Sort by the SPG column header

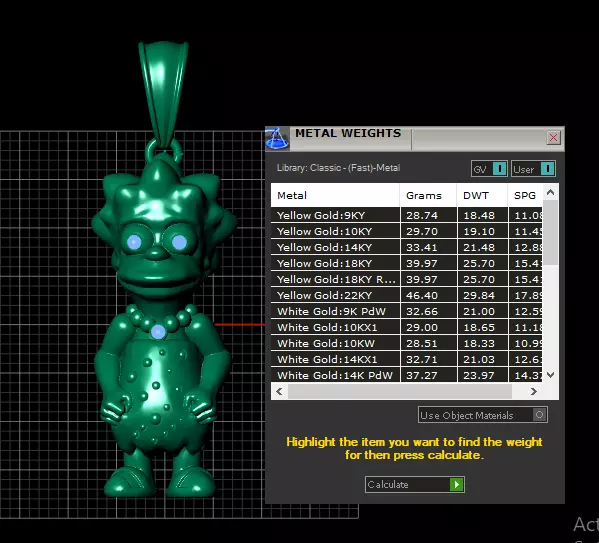(x=525, y=195)
